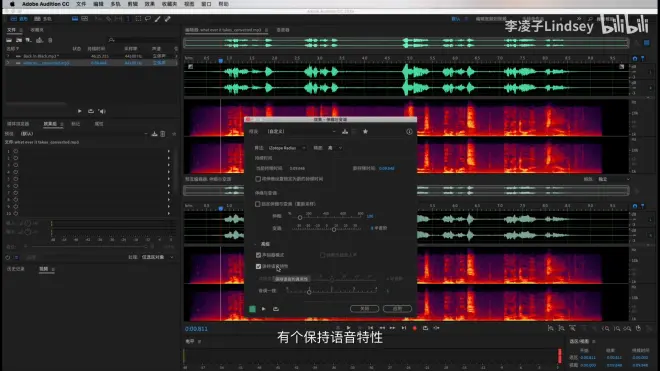Open the Files panel tab

[11, 30]
